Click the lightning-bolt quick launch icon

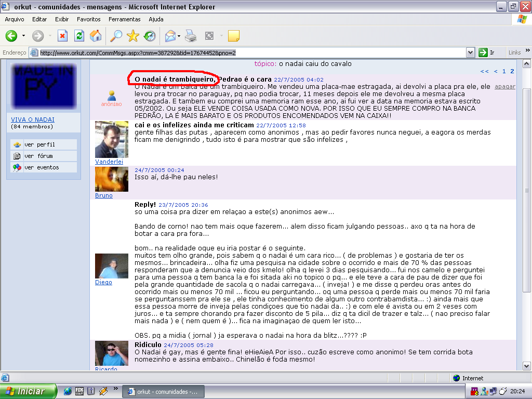click(103, 391)
